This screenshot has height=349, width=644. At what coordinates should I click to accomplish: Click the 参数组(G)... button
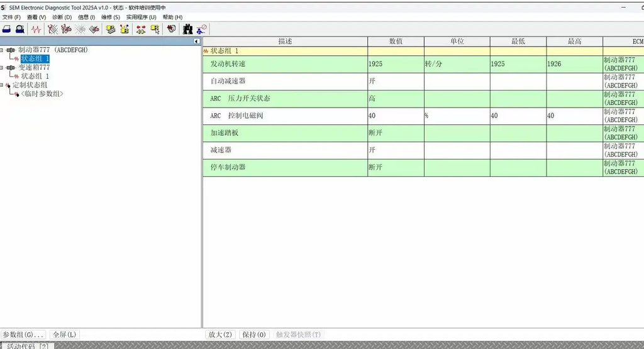[23, 335]
